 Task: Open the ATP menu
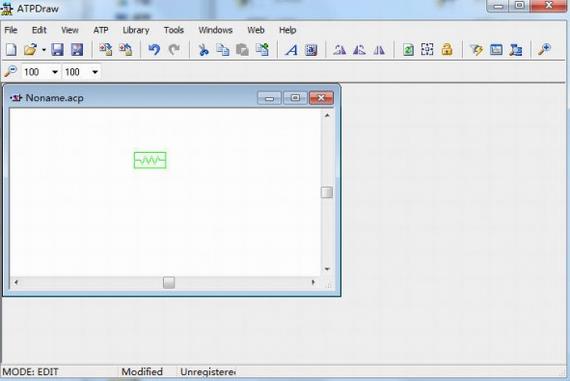[x=101, y=30]
